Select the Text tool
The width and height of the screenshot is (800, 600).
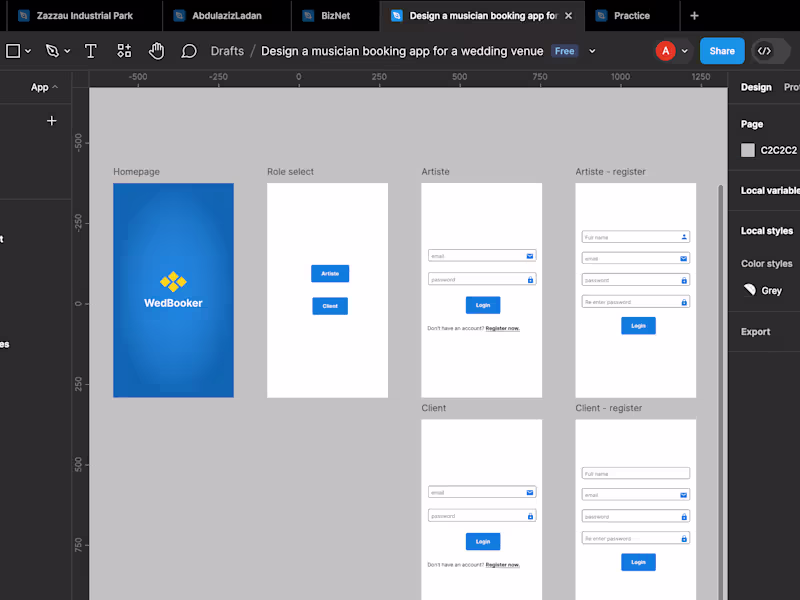click(90, 51)
